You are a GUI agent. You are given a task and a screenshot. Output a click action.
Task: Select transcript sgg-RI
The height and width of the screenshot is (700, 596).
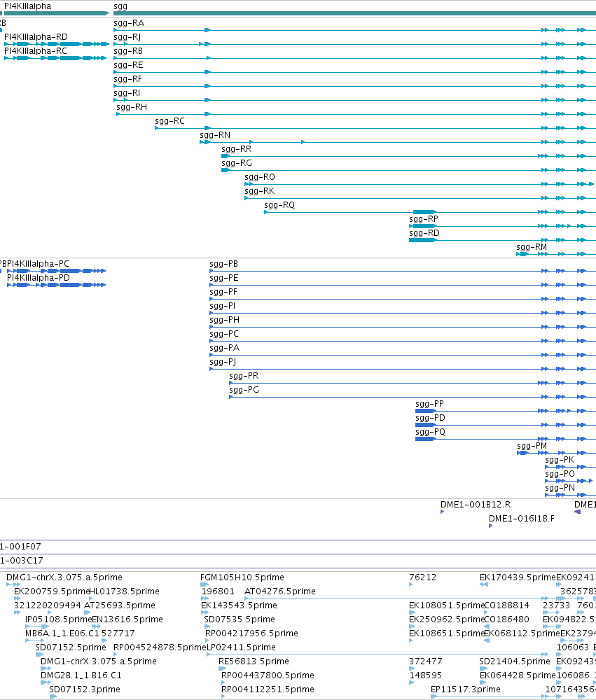click(127, 93)
